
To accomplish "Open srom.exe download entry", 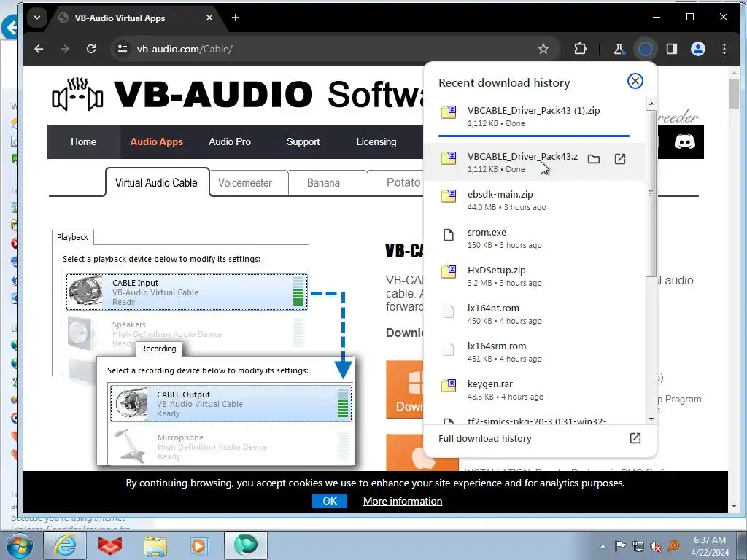I will click(x=533, y=238).
